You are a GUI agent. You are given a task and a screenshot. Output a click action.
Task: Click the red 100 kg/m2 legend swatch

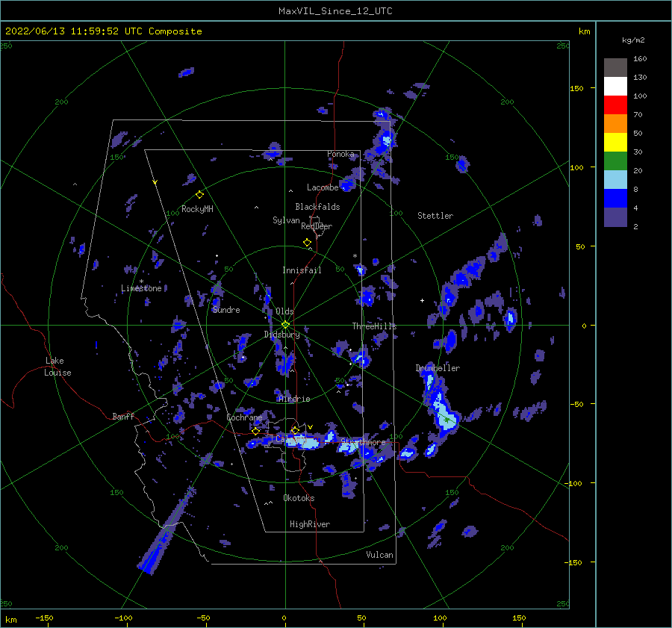tap(615, 105)
